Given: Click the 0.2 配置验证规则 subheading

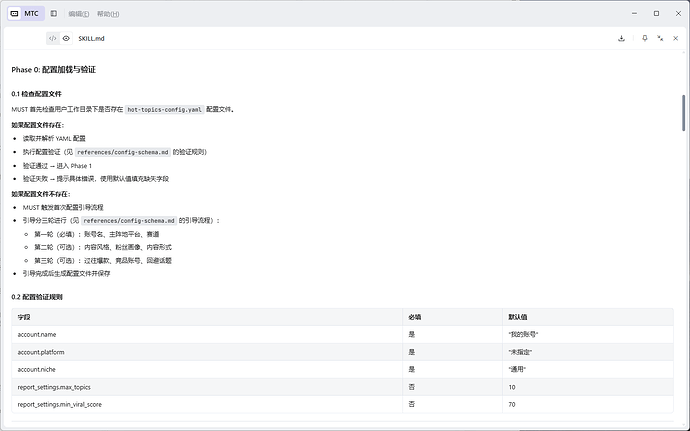Looking at the screenshot, I should click(x=37, y=297).
